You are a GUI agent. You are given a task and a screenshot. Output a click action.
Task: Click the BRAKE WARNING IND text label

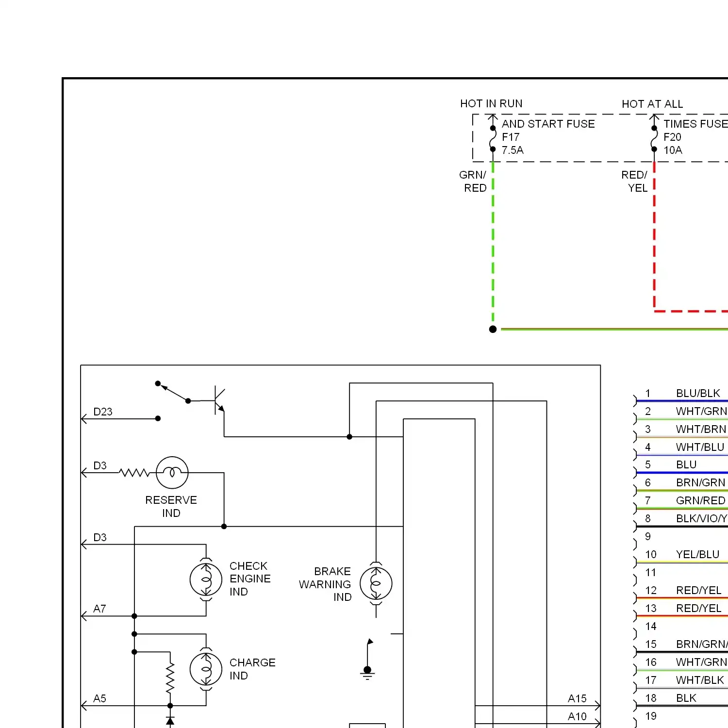(x=325, y=584)
